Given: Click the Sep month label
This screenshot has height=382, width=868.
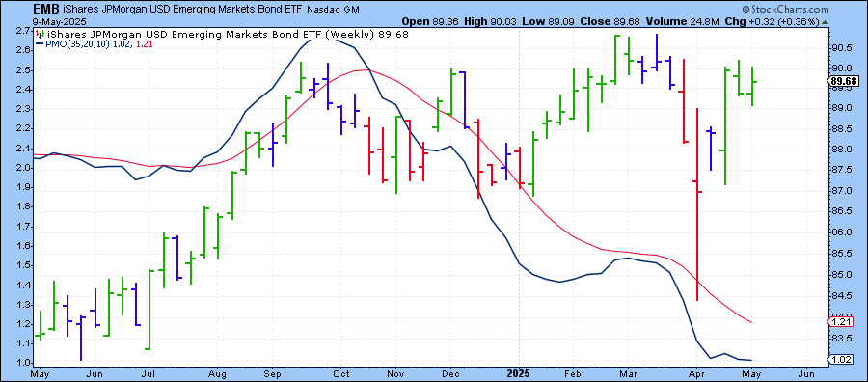Looking at the screenshot, I should (272, 373).
